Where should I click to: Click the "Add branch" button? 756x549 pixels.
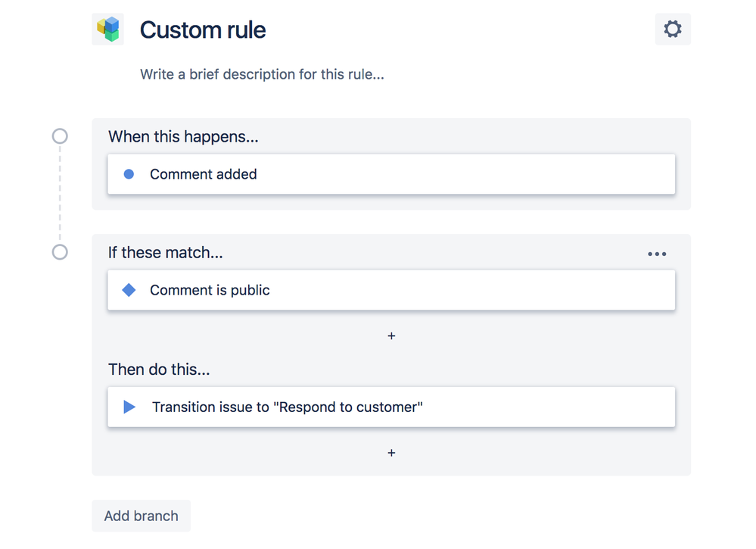point(142,516)
